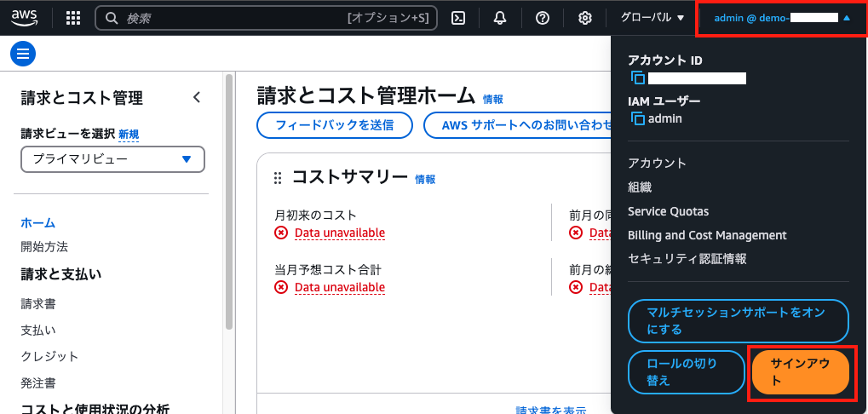
Task: Open 開始方法 in the sidebar
Action: click(44, 246)
